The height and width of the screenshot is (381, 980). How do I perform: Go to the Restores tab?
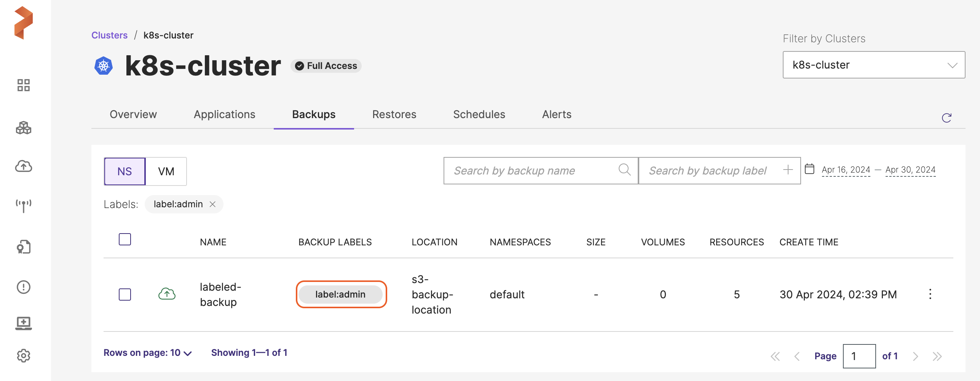tap(394, 115)
